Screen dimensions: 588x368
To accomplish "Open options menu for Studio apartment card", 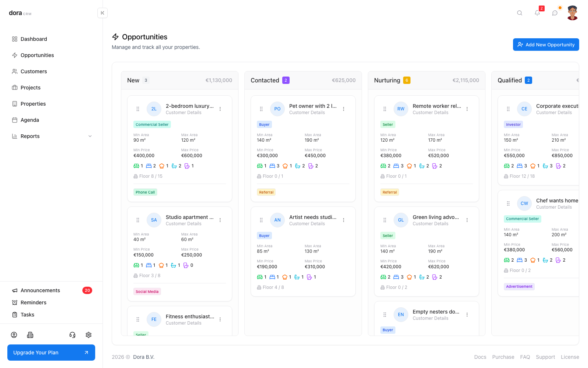I will tap(220, 220).
